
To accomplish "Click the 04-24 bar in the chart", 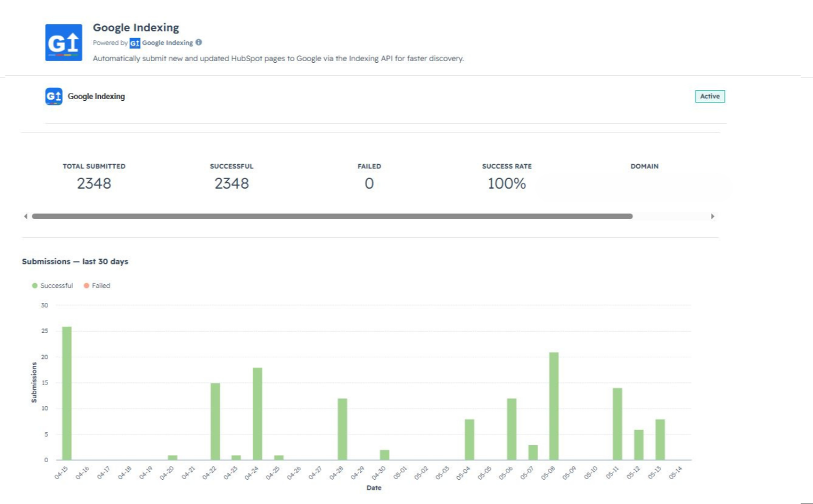I will point(258,414).
